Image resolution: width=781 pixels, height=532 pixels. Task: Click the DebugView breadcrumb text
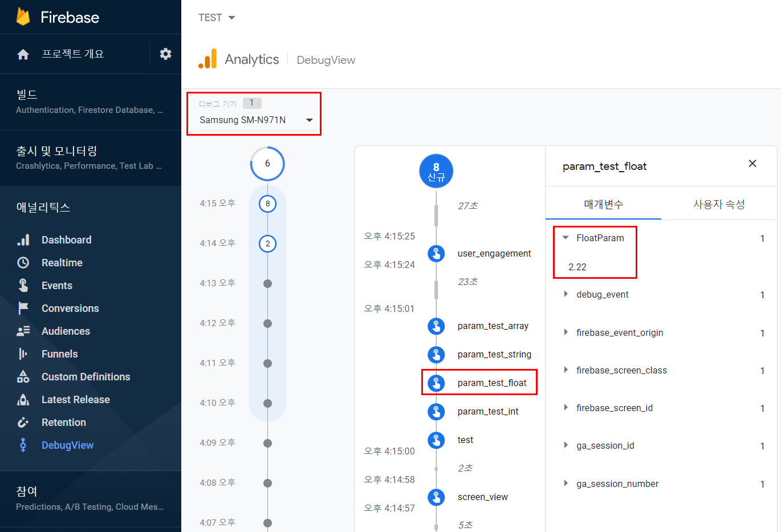coord(326,60)
